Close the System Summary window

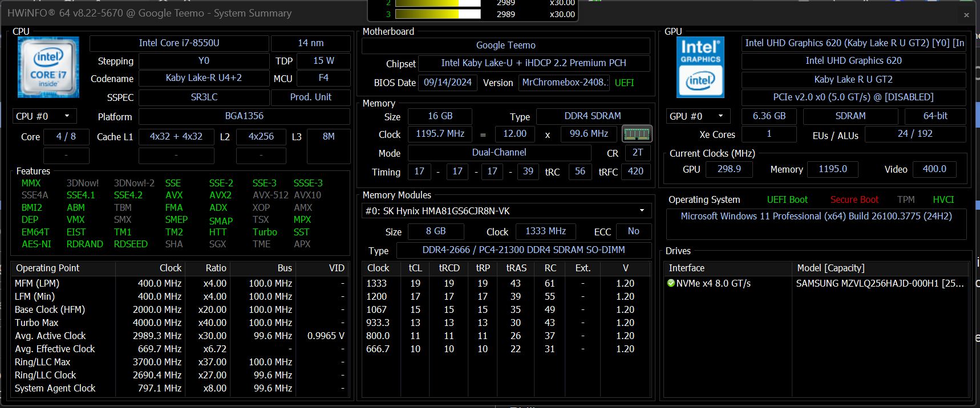click(x=966, y=15)
